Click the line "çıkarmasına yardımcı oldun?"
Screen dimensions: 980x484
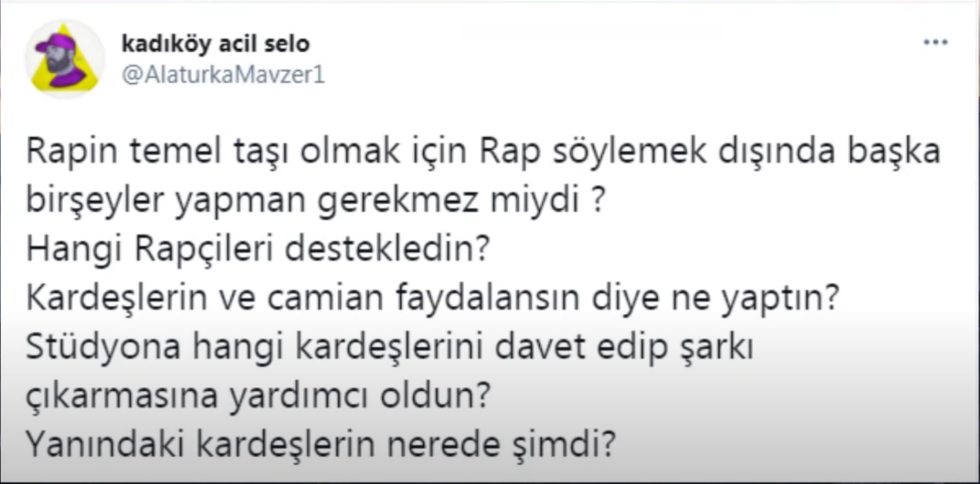click(258, 396)
